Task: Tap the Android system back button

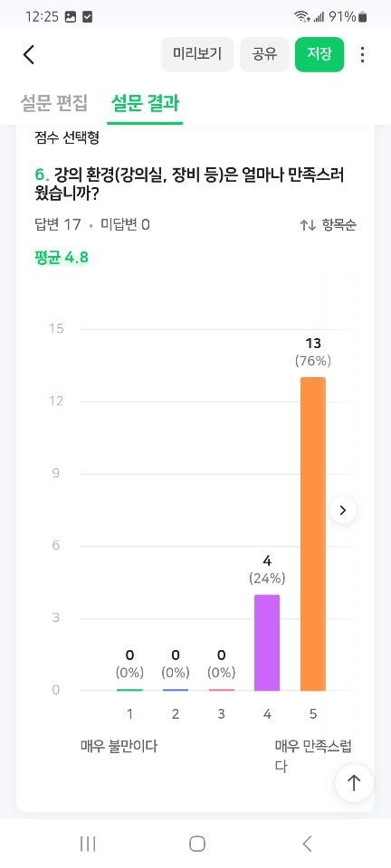Action: pos(308,844)
